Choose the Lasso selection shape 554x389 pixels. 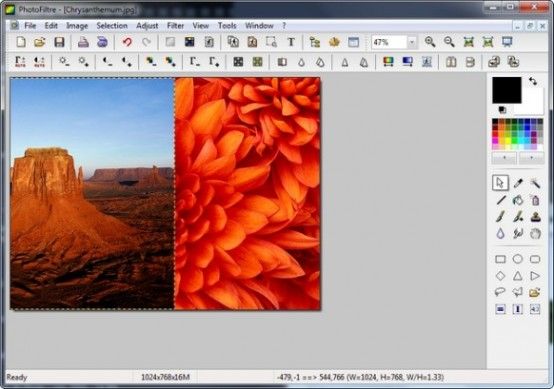click(501, 292)
